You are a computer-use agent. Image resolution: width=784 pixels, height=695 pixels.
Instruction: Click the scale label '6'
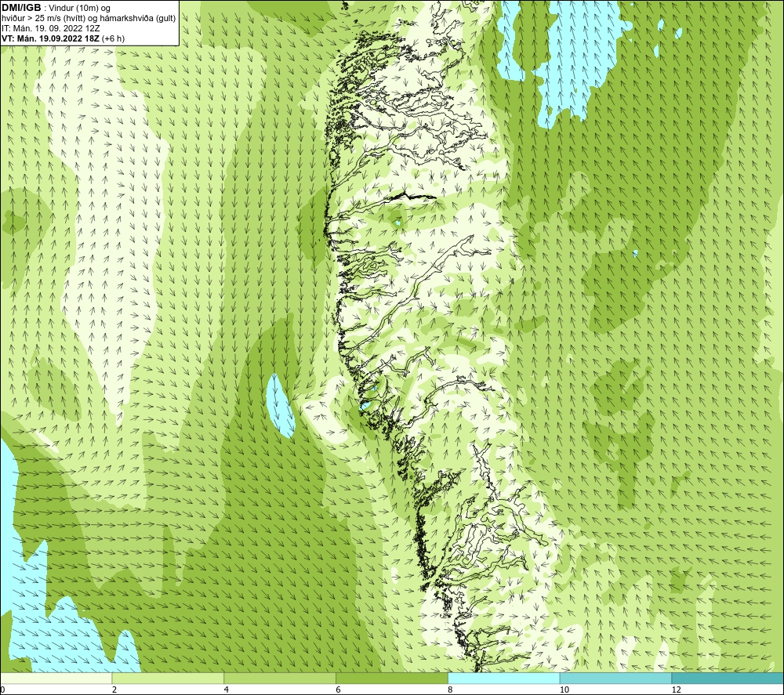tap(339, 690)
